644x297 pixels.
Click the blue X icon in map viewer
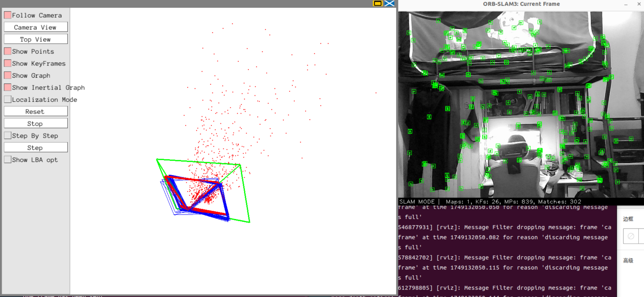[389, 3]
